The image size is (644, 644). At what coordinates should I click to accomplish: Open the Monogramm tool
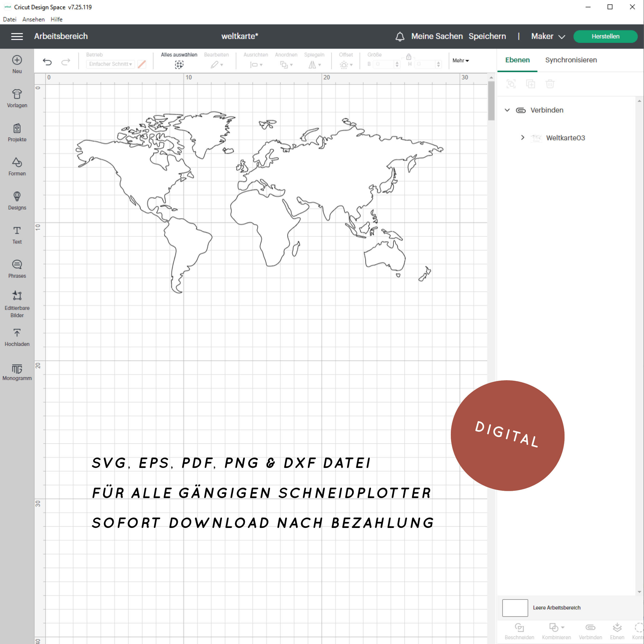pos(17,372)
